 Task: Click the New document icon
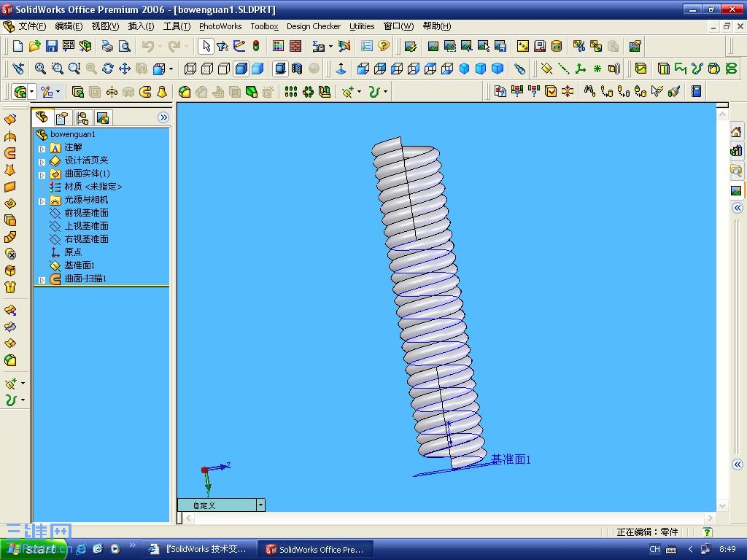(18, 46)
